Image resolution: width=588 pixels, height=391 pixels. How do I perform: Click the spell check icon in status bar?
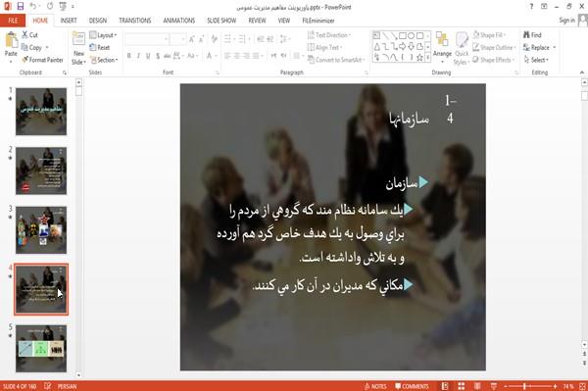click(x=48, y=386)
